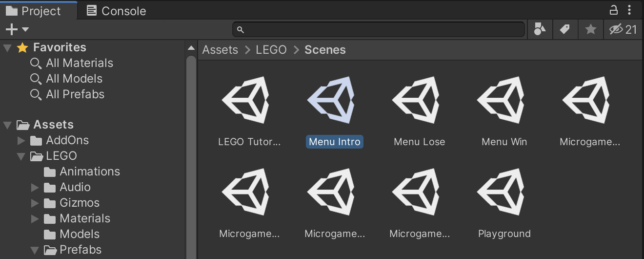644x259 pixels.
Task: Switch to the Console tab
Action: pos(116,11)
